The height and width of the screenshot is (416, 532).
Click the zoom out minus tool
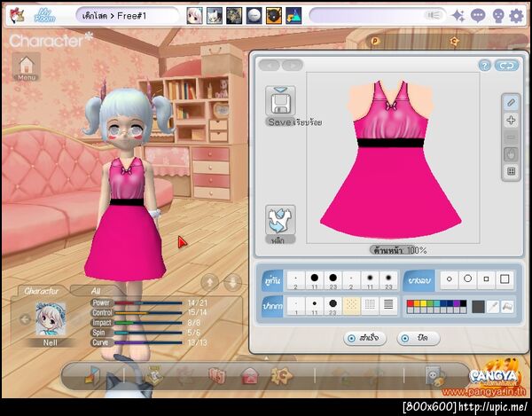[x=512, y=137]
